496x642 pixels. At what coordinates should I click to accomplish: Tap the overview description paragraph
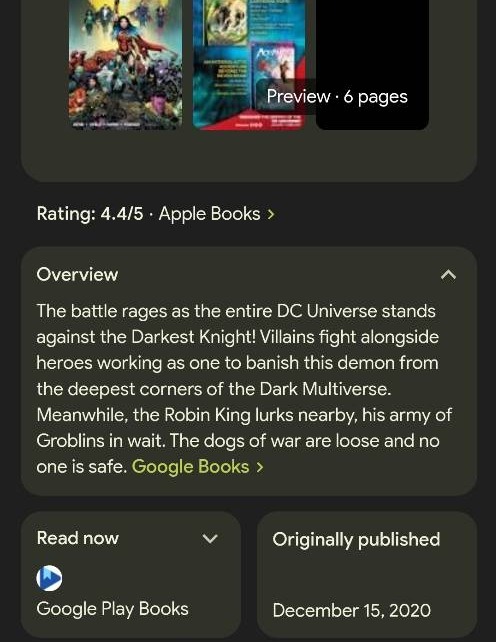click(244, 388)
